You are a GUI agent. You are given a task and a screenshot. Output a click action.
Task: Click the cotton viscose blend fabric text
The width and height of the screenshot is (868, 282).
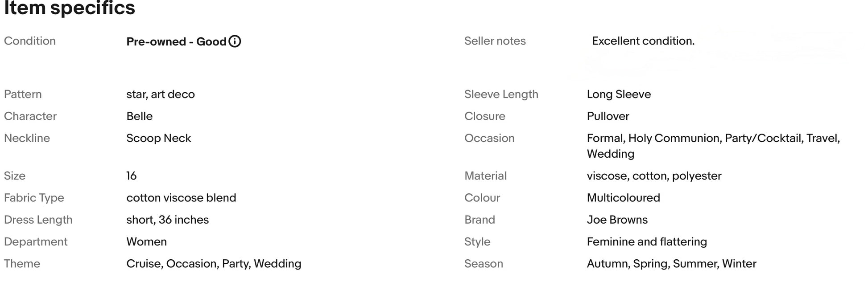pos(181,198)
